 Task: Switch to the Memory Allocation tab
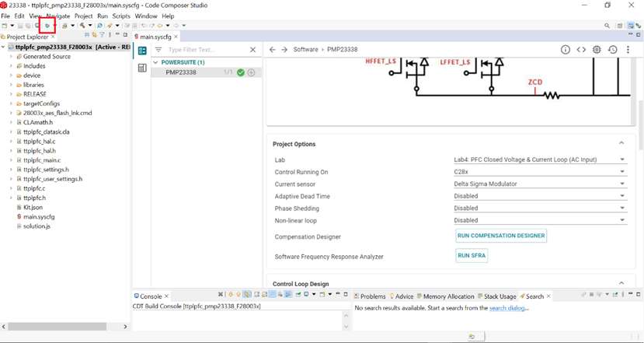(449, 296)
